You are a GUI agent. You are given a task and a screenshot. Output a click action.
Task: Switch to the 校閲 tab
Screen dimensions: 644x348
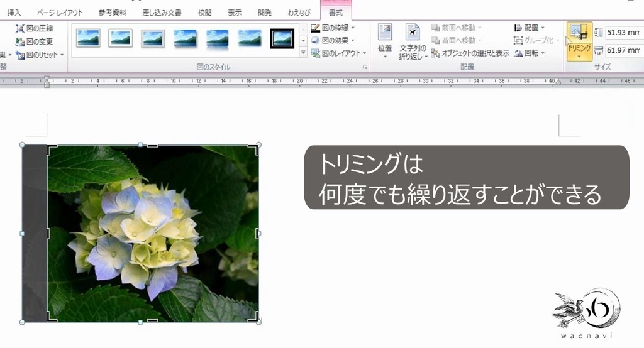204,13
